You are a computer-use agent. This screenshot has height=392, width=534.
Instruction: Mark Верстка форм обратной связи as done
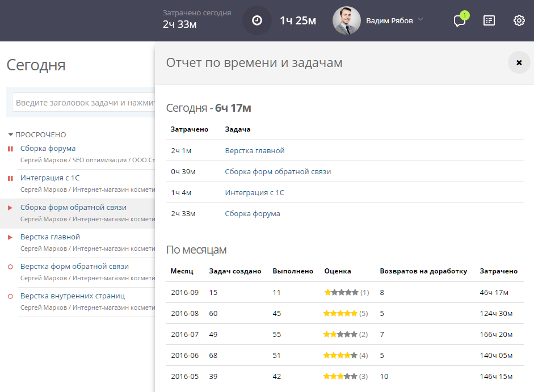coord(10,267)
